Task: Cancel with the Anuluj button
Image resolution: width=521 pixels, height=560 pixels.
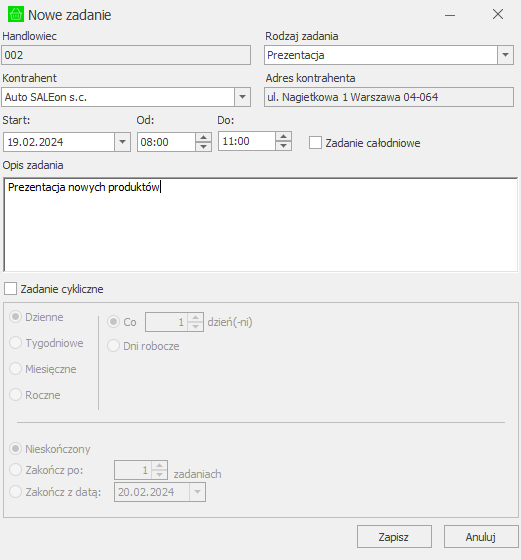Action: 481,536
